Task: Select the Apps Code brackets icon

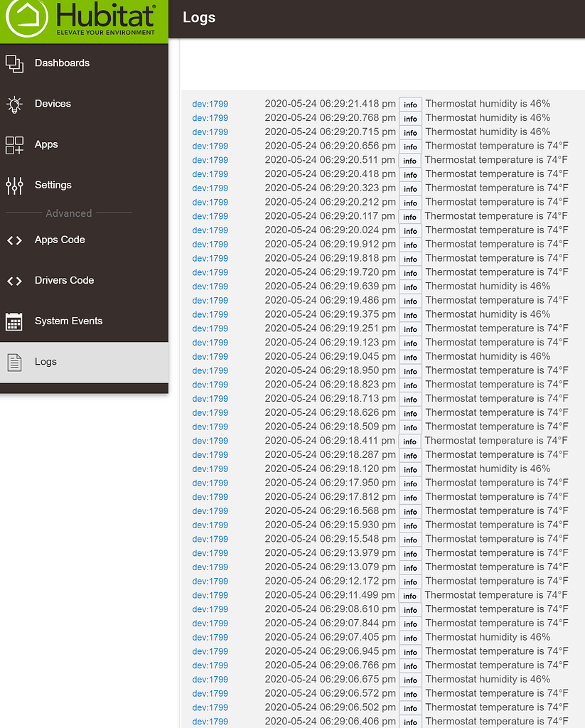Action: (x=14, y=240)
